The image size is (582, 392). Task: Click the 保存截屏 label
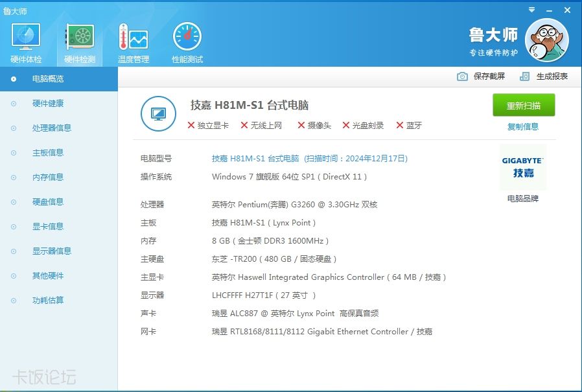[489, 76]
